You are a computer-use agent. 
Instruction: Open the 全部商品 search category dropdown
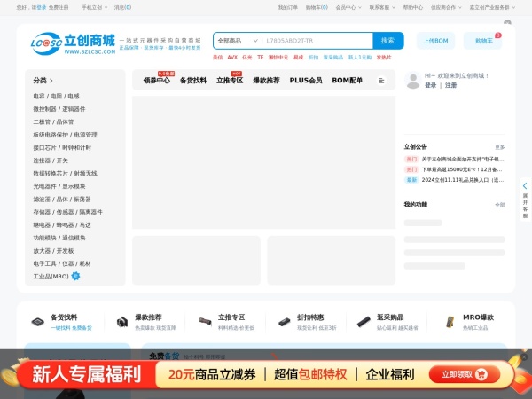[233, 41]
